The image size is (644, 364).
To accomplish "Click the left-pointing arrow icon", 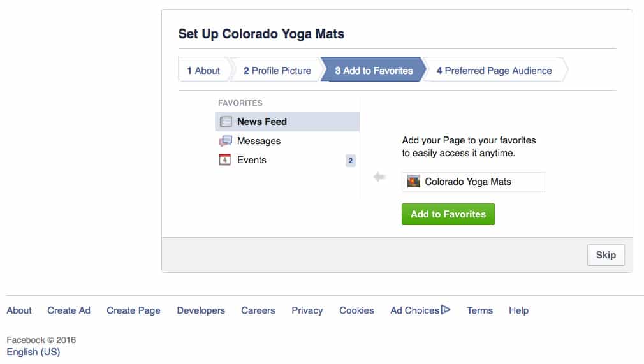I will pyautogui.click(x=379, y=177).
